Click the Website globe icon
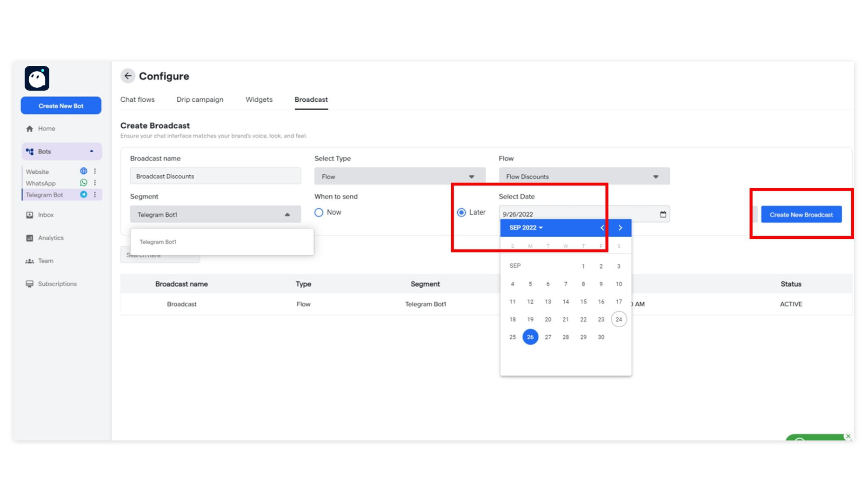The width and height of the screenshot is (868, 502). pyautogui.click(x=84, y=171)
